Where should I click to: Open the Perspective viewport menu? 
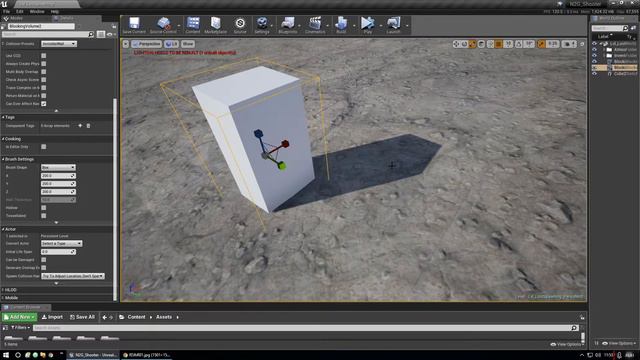[x=147, y=44]
